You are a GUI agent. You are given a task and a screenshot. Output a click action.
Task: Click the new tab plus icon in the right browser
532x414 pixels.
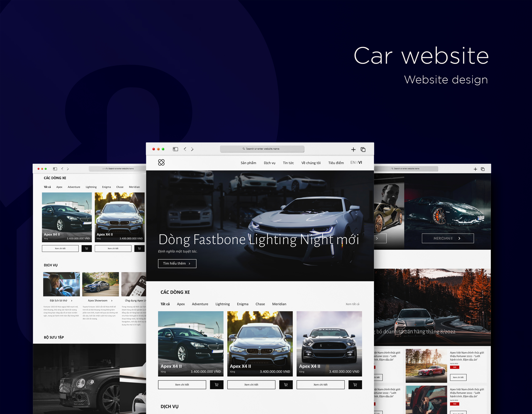tap(475, 169)
